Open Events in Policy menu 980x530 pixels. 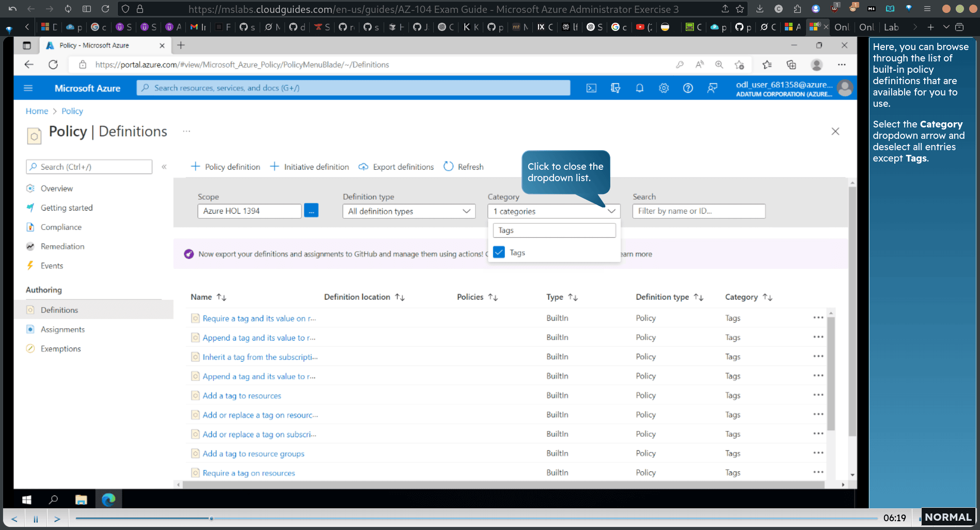click(x=52, y=266)
